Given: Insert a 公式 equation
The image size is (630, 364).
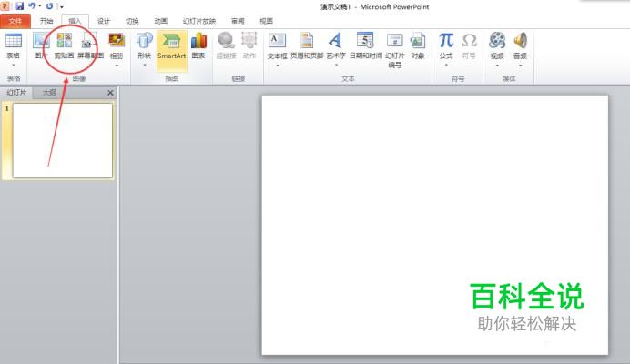Looking at the screenshot, I should point(446,41).
